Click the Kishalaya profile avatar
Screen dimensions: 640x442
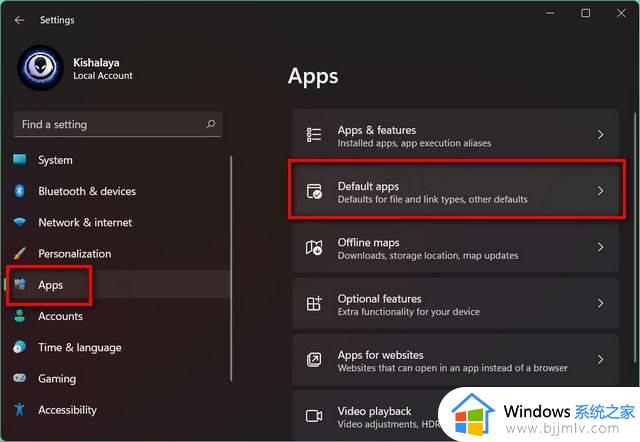[x=40, y=68]
